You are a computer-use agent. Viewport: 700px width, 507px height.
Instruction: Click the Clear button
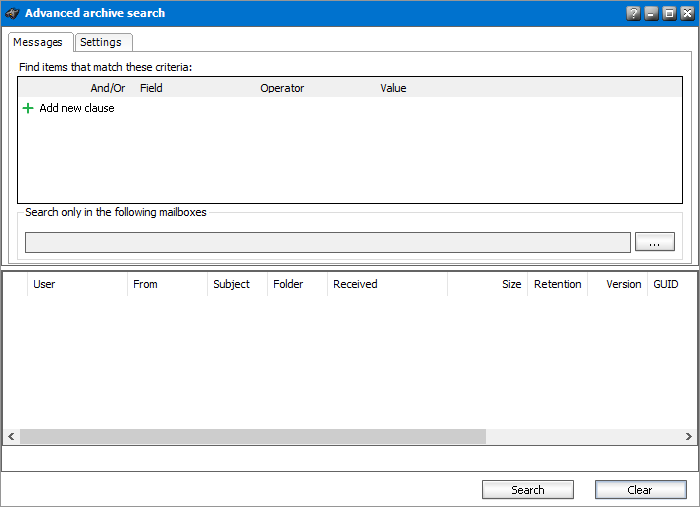point(640,490)
